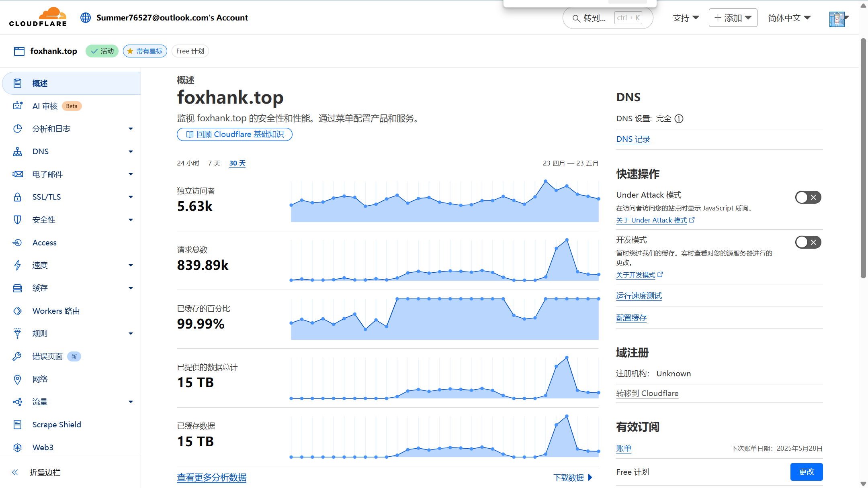
Task: Click the 规则 funnel icon
Action: tap(17, 333)
